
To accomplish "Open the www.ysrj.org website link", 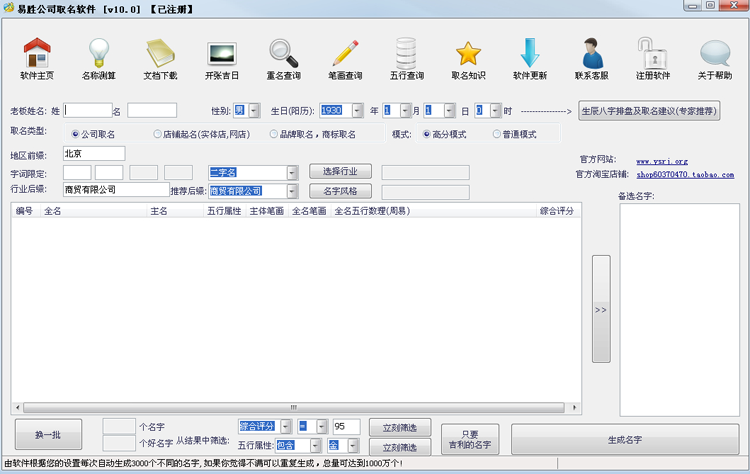I will point(662,161).
